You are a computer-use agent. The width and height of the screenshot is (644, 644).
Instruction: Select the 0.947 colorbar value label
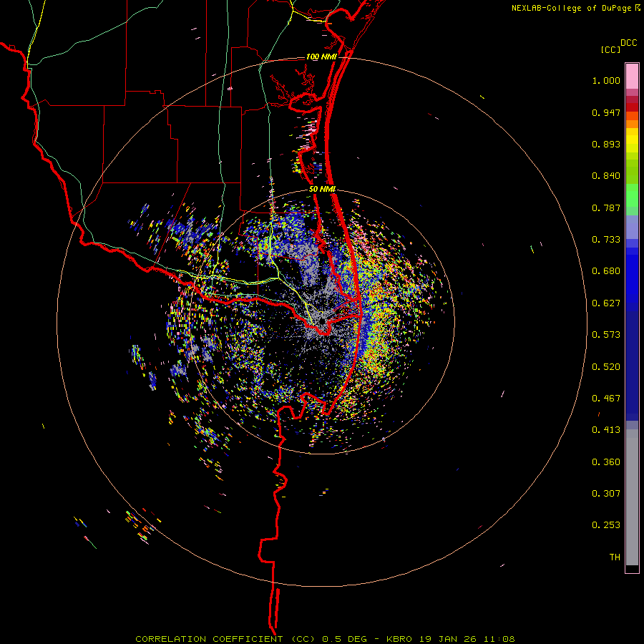point(606,112)
